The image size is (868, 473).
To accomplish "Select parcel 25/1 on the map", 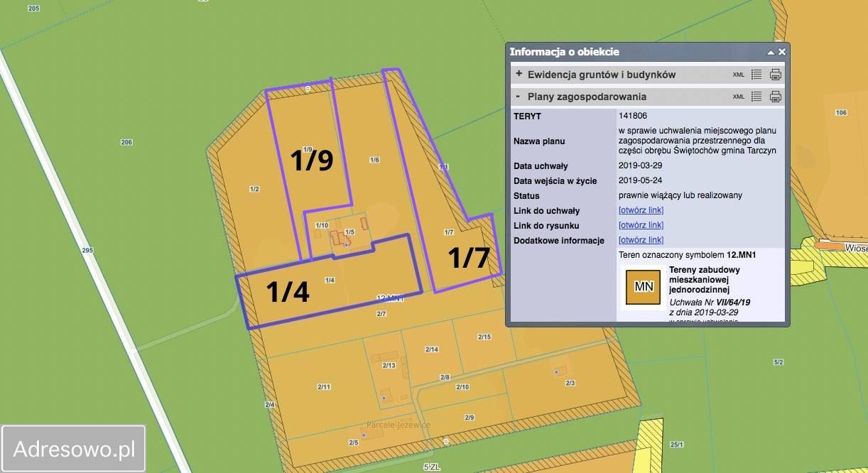I will click(676, 445).
